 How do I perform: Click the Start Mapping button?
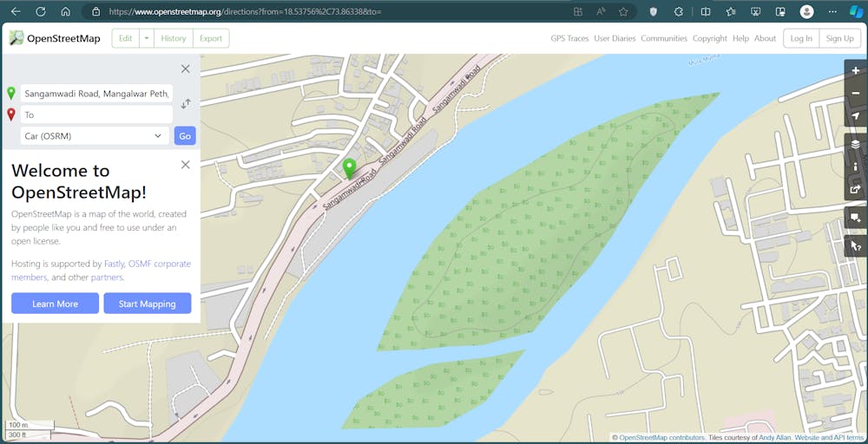point(148,304)
